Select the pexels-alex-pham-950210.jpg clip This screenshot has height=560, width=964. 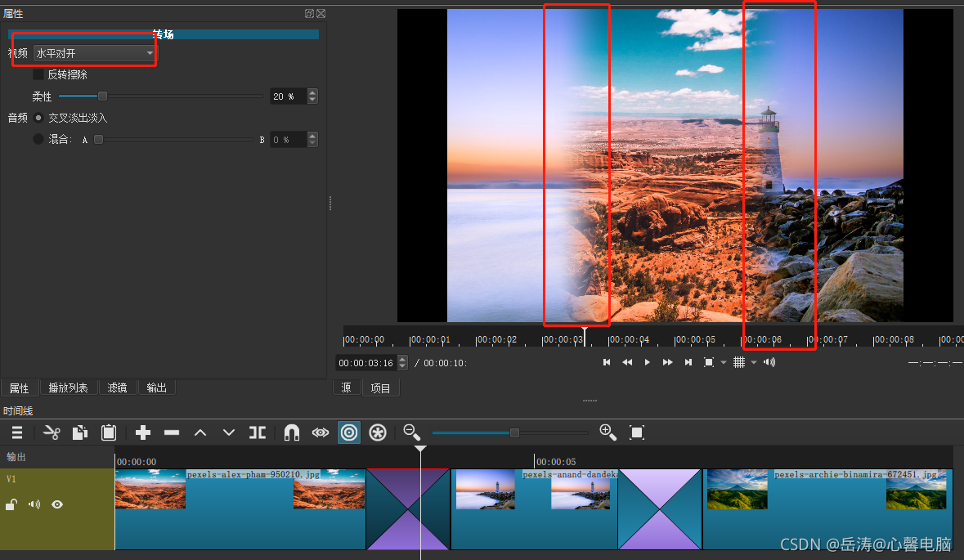240,509
